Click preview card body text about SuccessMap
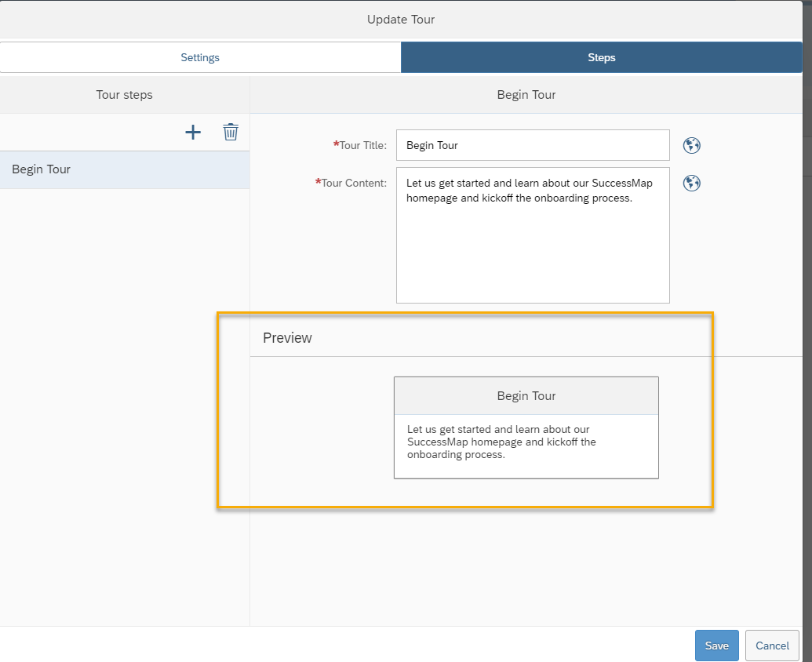The image size is (812, 662). (x=501, y=442)
